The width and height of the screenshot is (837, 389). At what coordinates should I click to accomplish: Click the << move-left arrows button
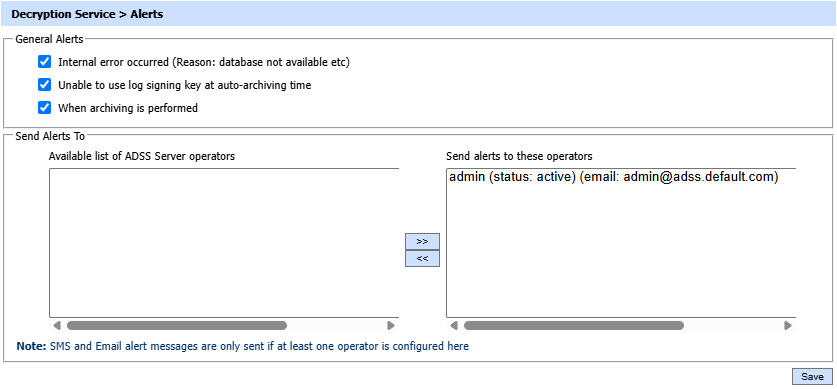point(422,258)
